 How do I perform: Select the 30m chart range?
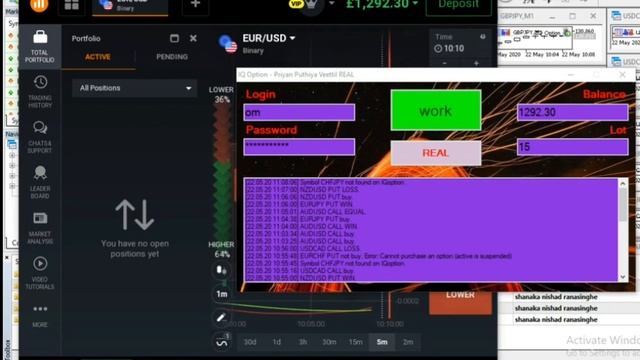tap(329, 342)
